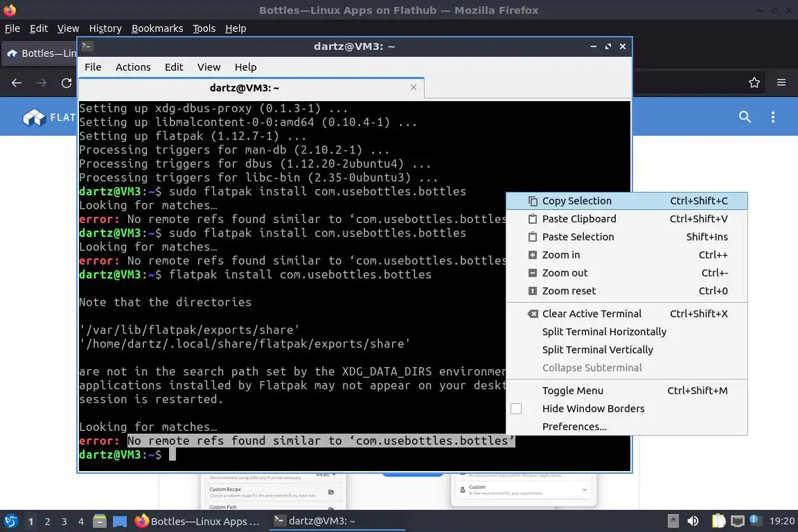Switch to Bottles Firefox taskbar entry
This screenshot has width=798, height=532.
199,522
